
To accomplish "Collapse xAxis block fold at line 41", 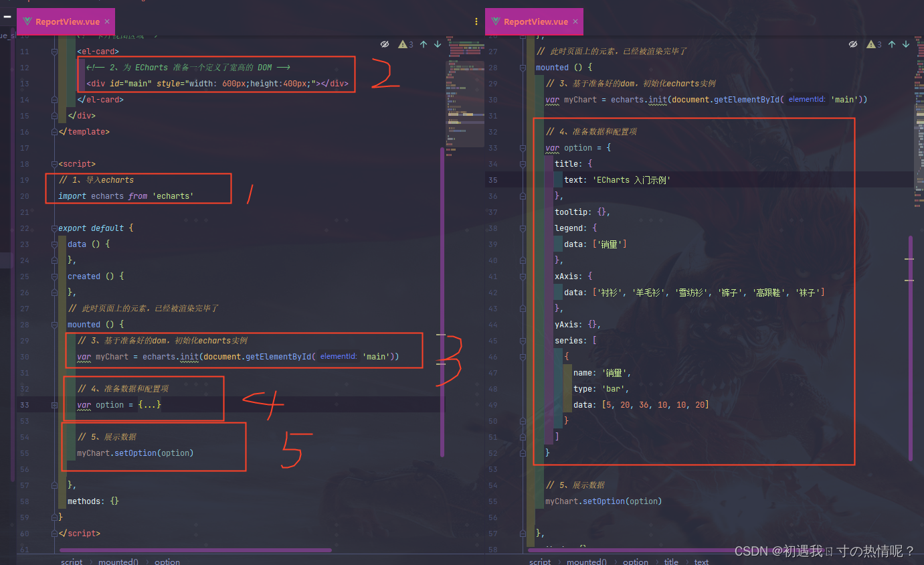I will [523, 276].
